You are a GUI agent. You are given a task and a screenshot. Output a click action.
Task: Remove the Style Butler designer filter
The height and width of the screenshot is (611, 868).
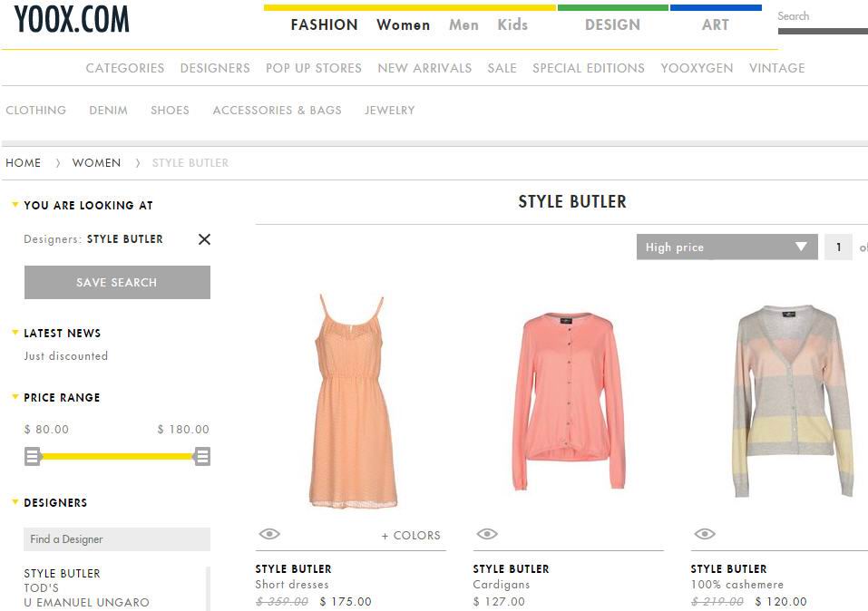click(x=204, y=239)
